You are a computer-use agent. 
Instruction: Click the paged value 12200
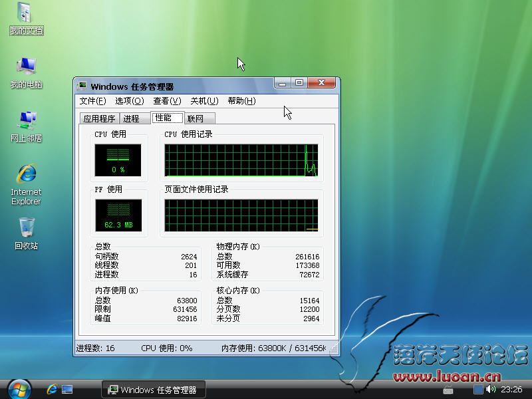(309, 309)
